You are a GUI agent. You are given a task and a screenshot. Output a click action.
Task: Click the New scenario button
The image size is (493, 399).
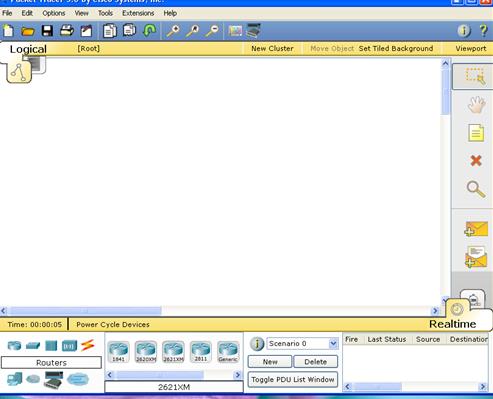(270, 362)
